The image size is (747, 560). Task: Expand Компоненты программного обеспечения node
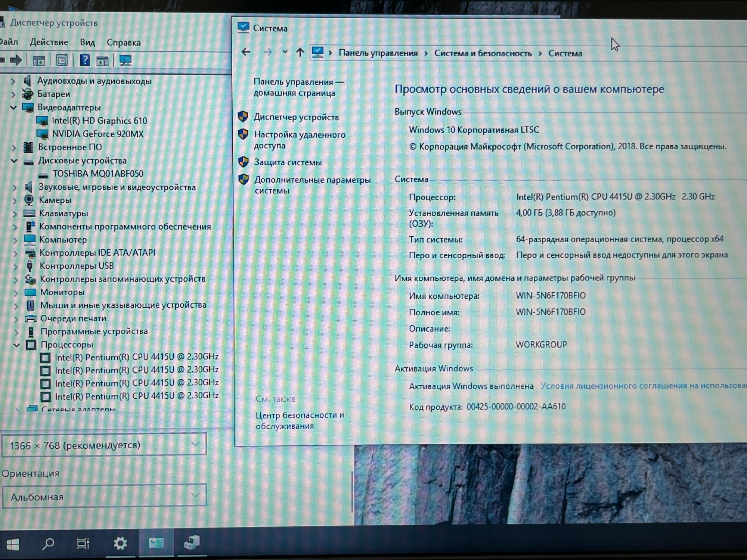point(15,227)
